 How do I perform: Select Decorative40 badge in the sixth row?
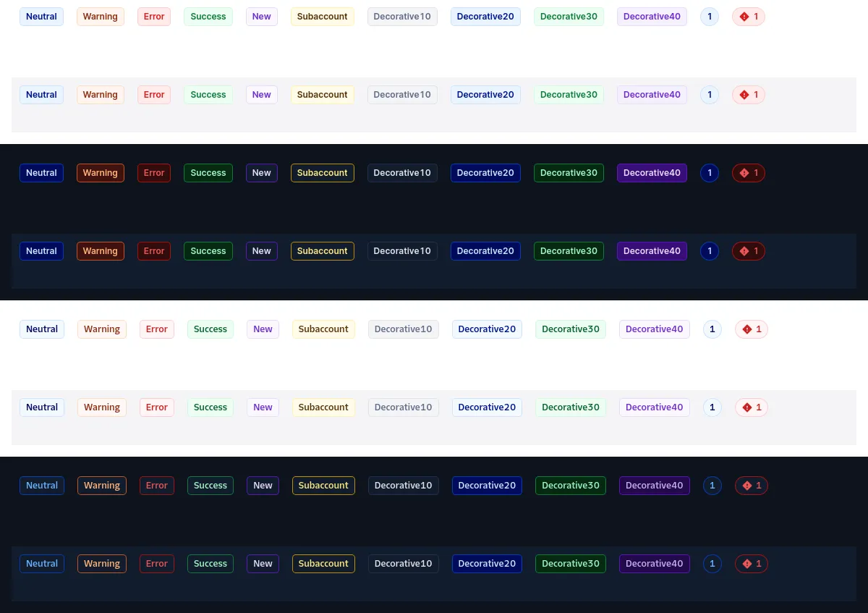(655, 407)
